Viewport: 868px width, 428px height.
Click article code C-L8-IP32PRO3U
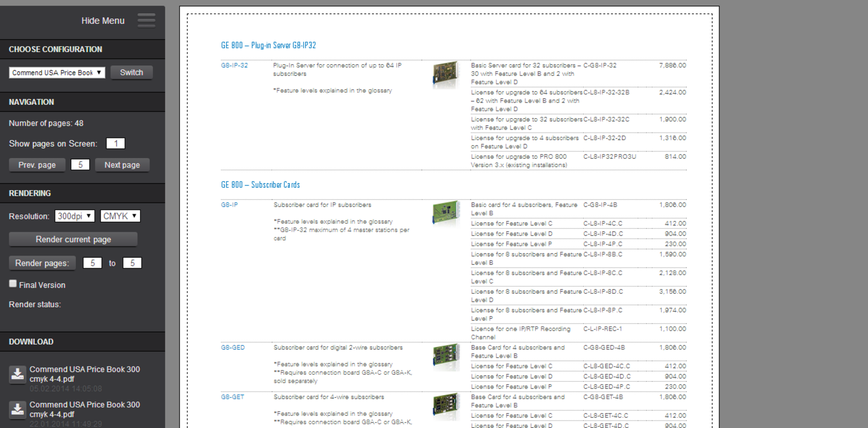[610, 156]
